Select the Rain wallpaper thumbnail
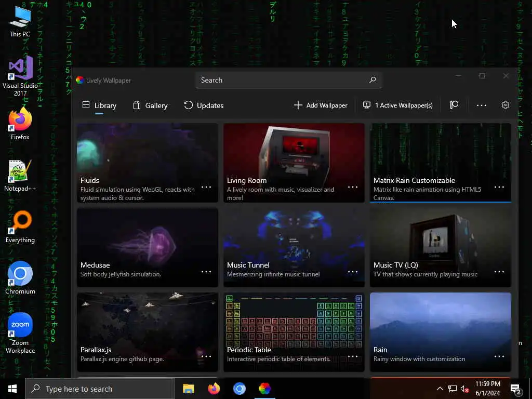The height and width of the screenshot is (399, 532). 441,332
